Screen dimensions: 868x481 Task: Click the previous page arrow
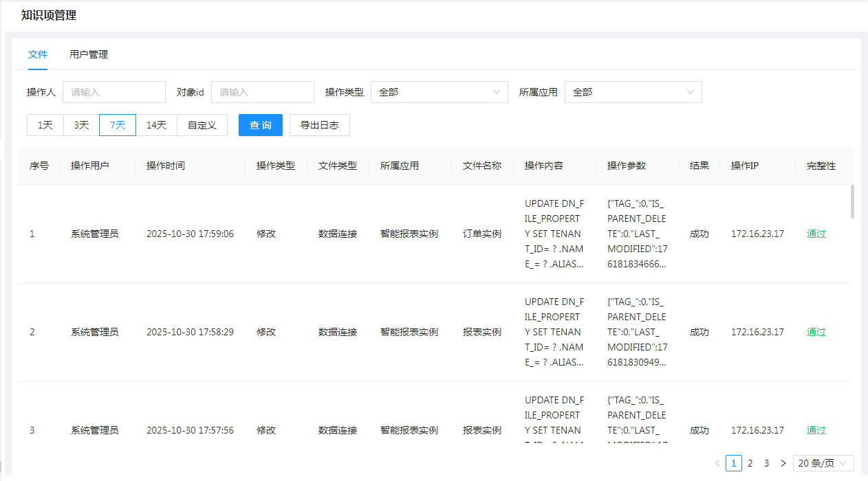pyautogui.click(x=717, y=463)
